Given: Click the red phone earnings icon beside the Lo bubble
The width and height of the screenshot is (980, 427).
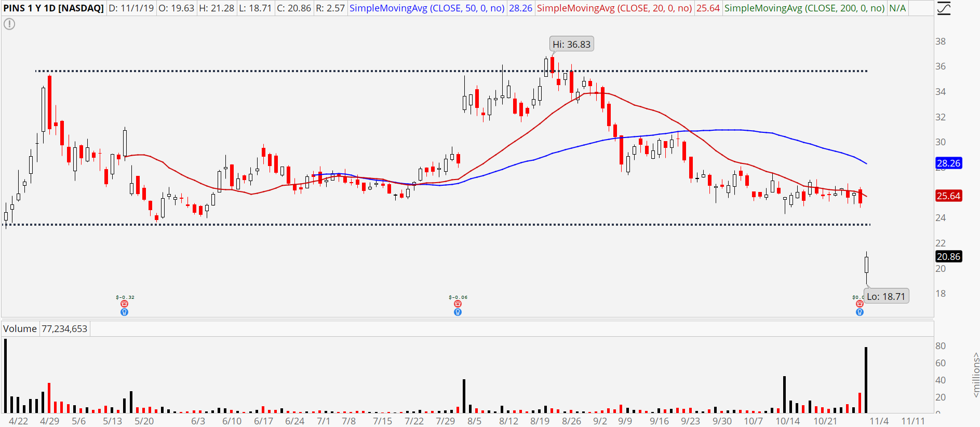Looking at the screenshot, I should point(860,304).
